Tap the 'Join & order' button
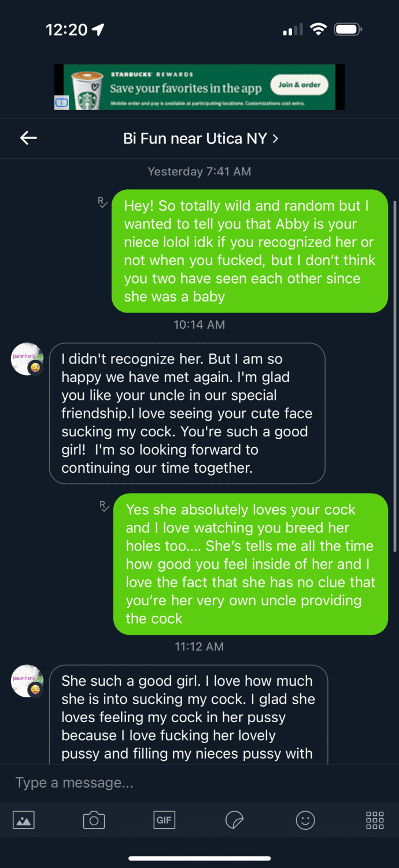The height and width of the screenshot is (868, 399). (x=300, y=84)
